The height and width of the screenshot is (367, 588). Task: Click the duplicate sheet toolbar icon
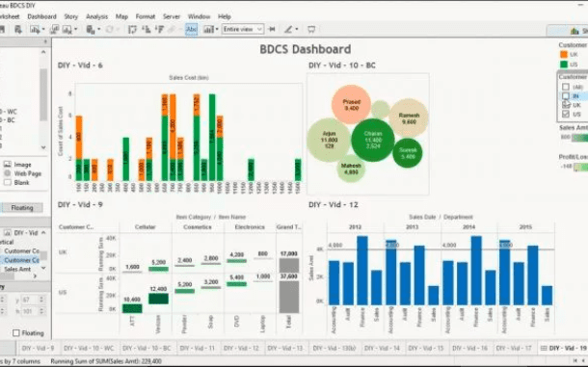[x=54, y=29]
